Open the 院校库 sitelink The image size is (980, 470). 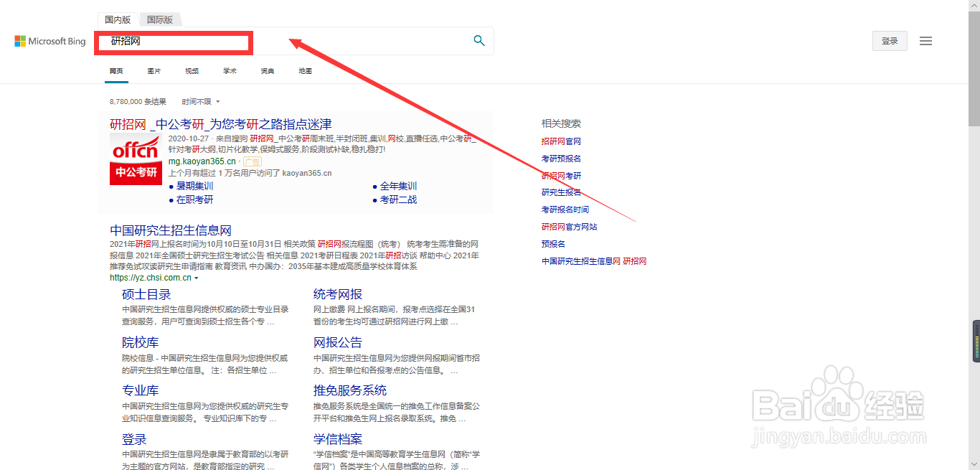point(141,342)
